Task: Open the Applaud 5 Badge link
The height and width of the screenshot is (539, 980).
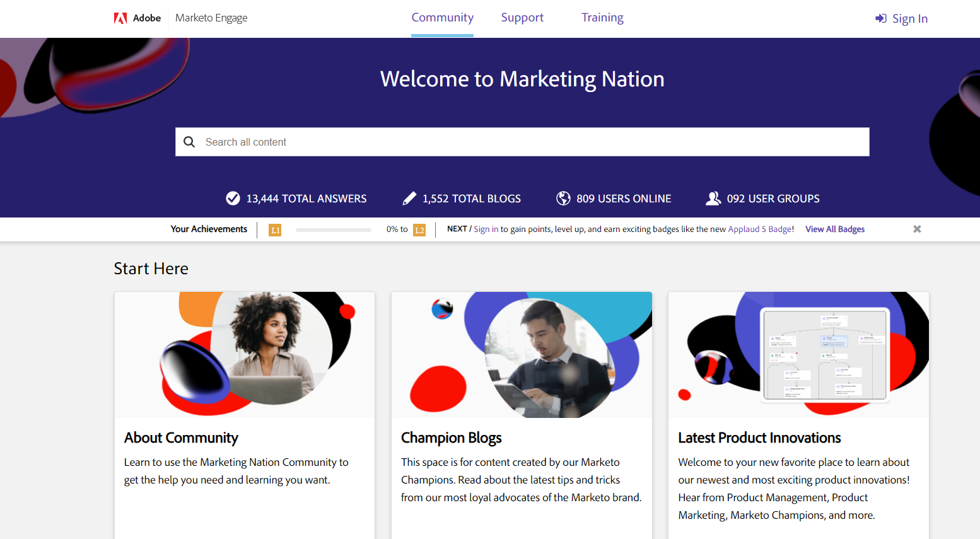Action: click(x=760, y=229)
